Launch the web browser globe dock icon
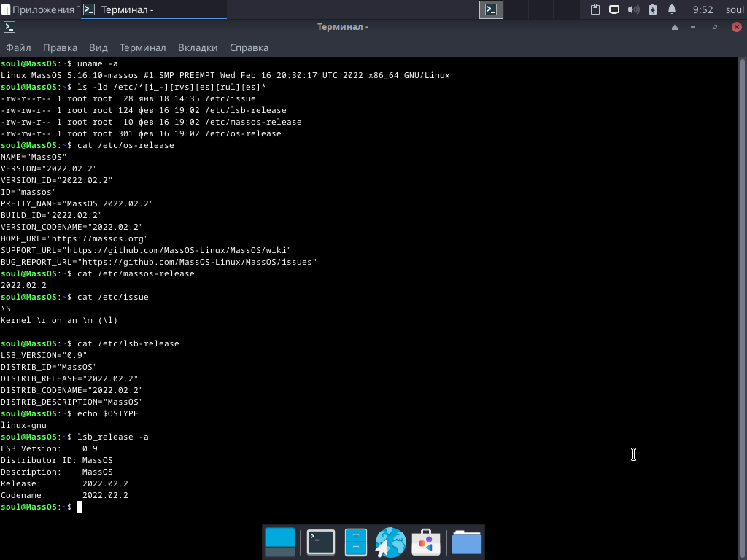Screen dimensions: 747x560 coord(390,542)
